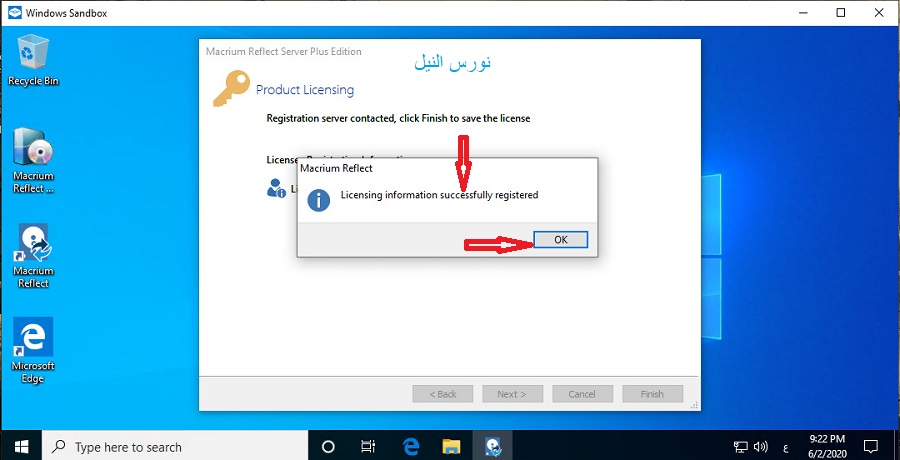Switch to the Macrium Reflect taskbar app
Viewport: 900px width, 460px height.
coord(492,446)
